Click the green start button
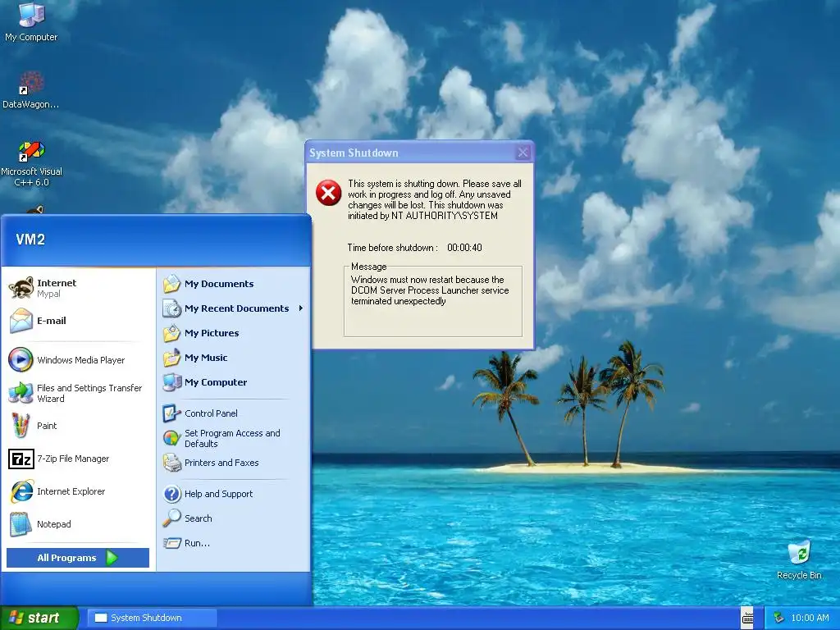840x630 pixels. (39, 618)
